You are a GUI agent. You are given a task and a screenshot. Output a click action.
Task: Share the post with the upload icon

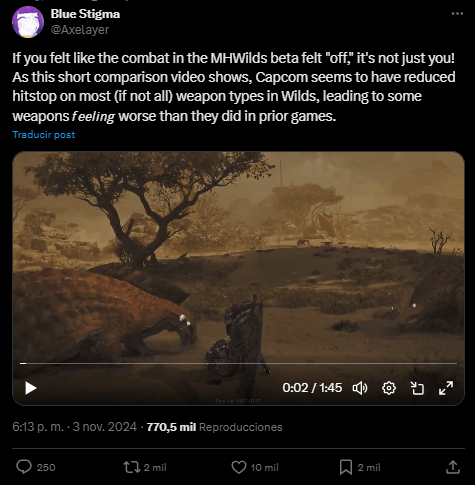(453, 467)
